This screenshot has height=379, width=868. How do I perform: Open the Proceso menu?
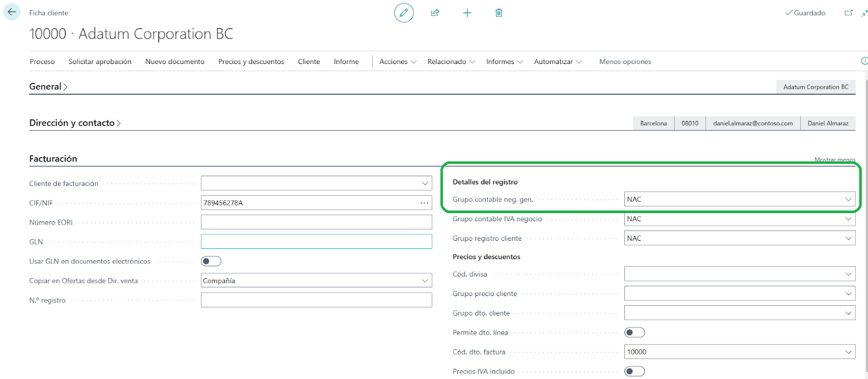click(x=42, y=62)
